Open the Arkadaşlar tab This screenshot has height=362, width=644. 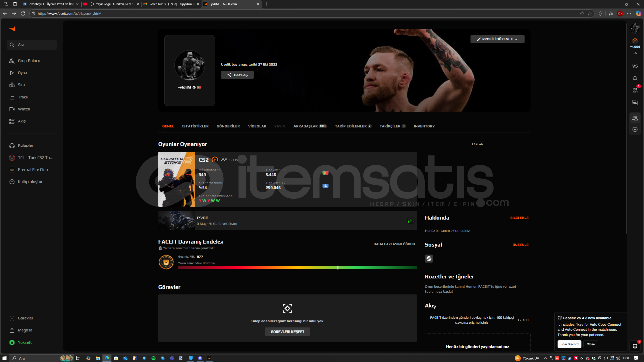pos(310,126)
